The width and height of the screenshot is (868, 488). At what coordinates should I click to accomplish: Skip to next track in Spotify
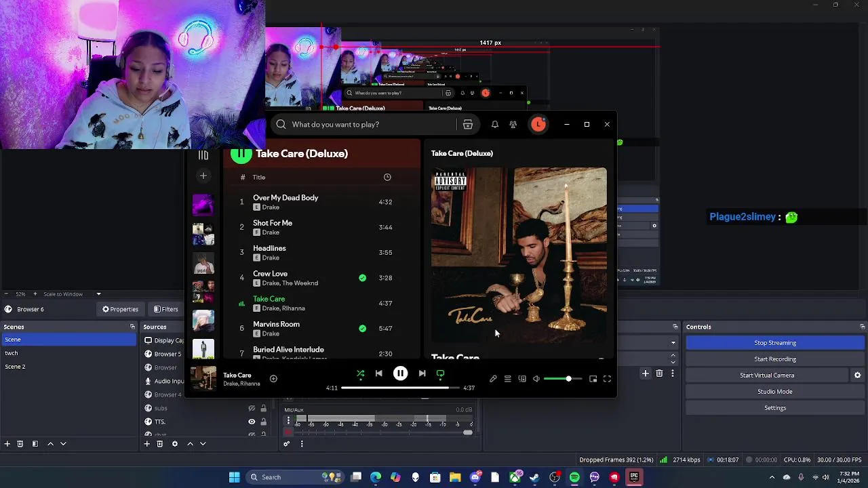coord(422,373)
